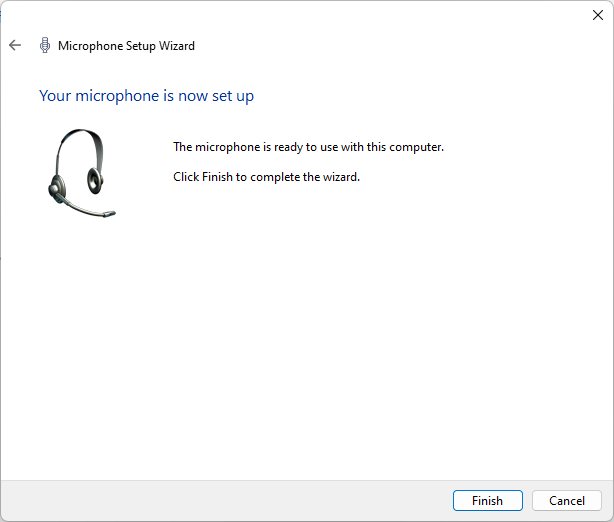614x522 pixels.
Task: Click the small microphone icon beside the title
Action: click(44, 46)
